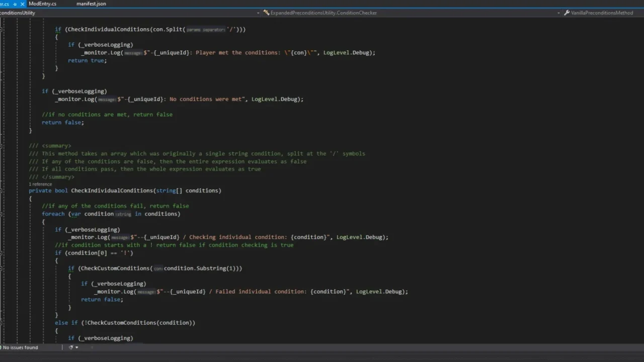
Task: Switch to the ModEntry.cs tab
Action: [x=42, y=4]
